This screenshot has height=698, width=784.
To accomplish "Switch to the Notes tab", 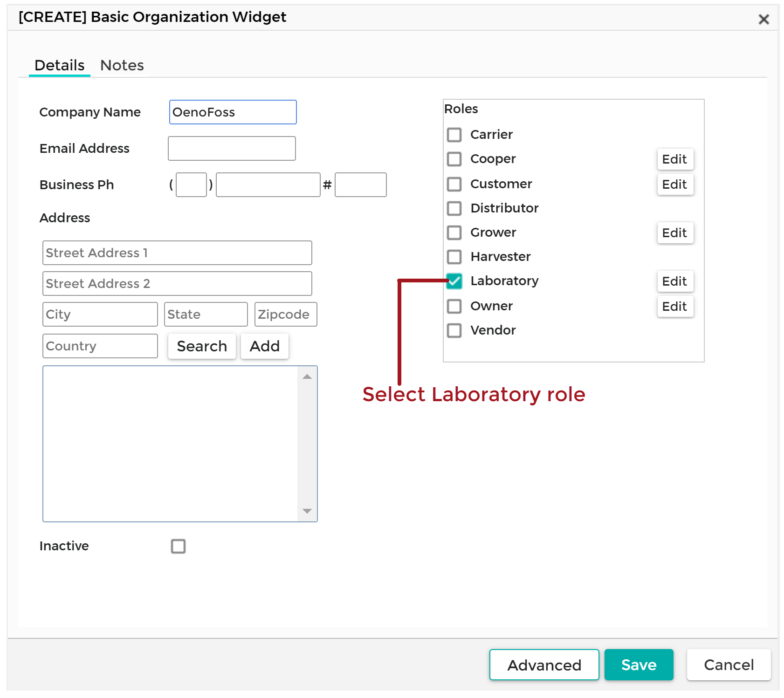I will coord(122,65).
